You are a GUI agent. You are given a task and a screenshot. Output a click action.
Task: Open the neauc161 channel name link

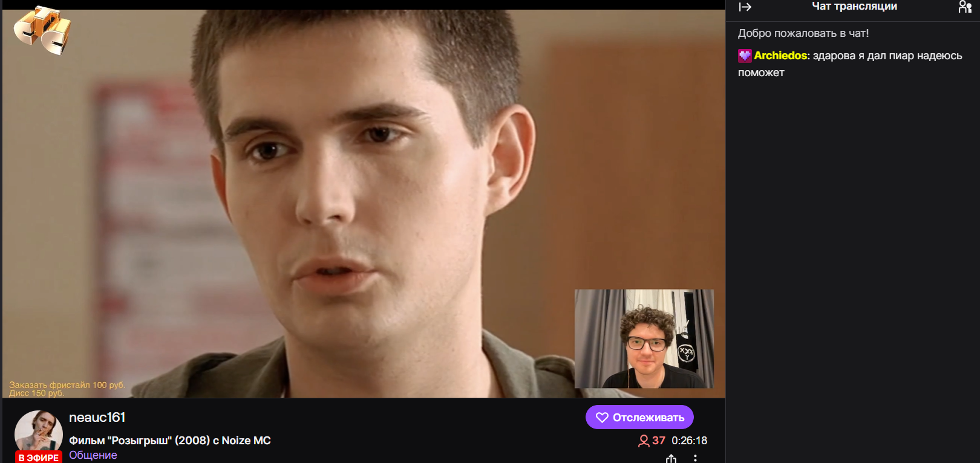tap(97, 418)
